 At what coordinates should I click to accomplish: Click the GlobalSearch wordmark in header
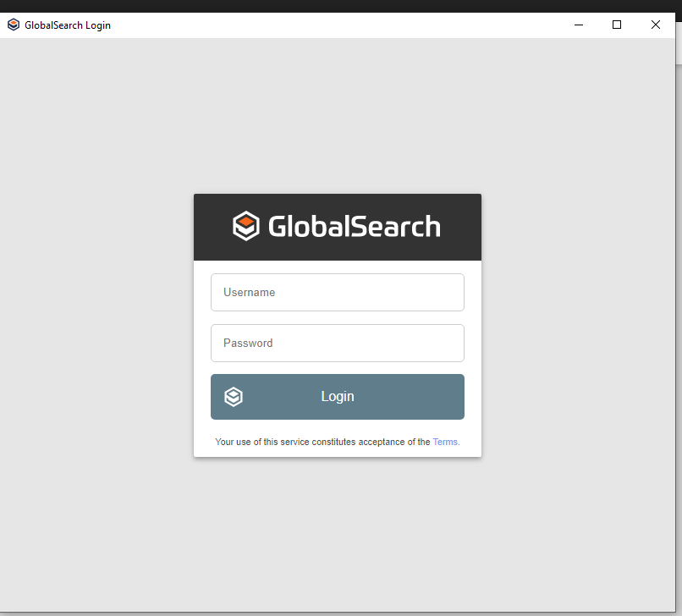[x=354, y=227]
